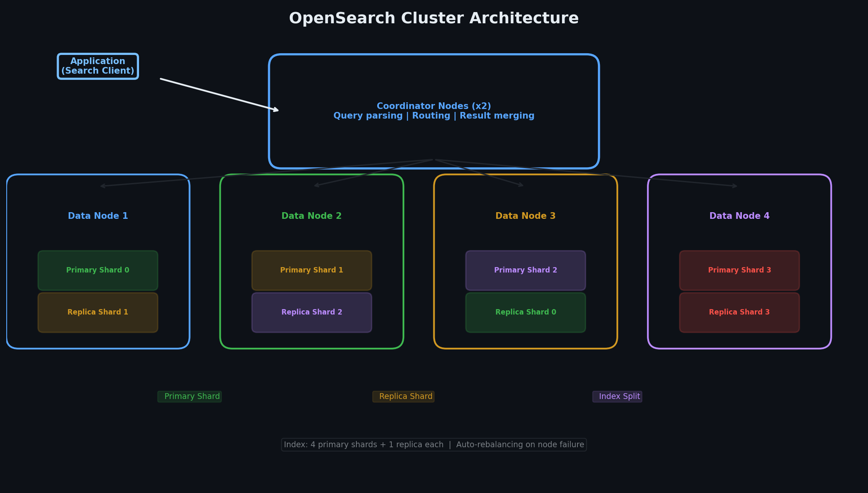Click the Index Split legend entry

[617, 396]
